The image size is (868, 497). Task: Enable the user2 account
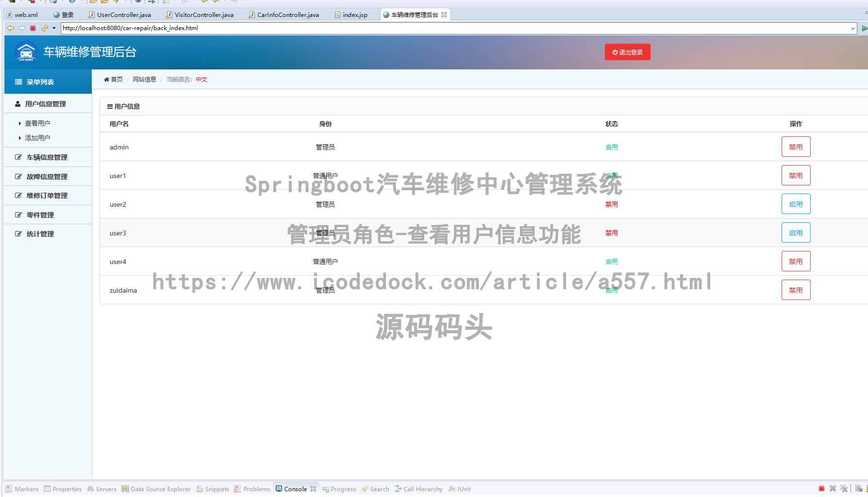(796, 204)
